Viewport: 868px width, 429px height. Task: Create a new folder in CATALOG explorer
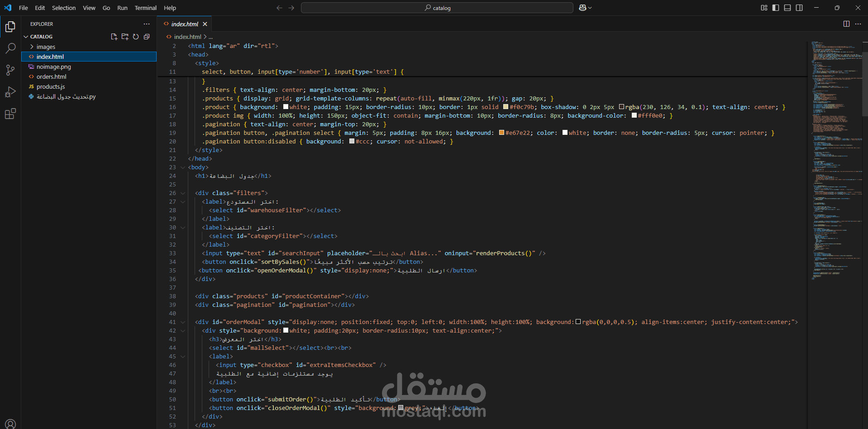tap(125, 37)
